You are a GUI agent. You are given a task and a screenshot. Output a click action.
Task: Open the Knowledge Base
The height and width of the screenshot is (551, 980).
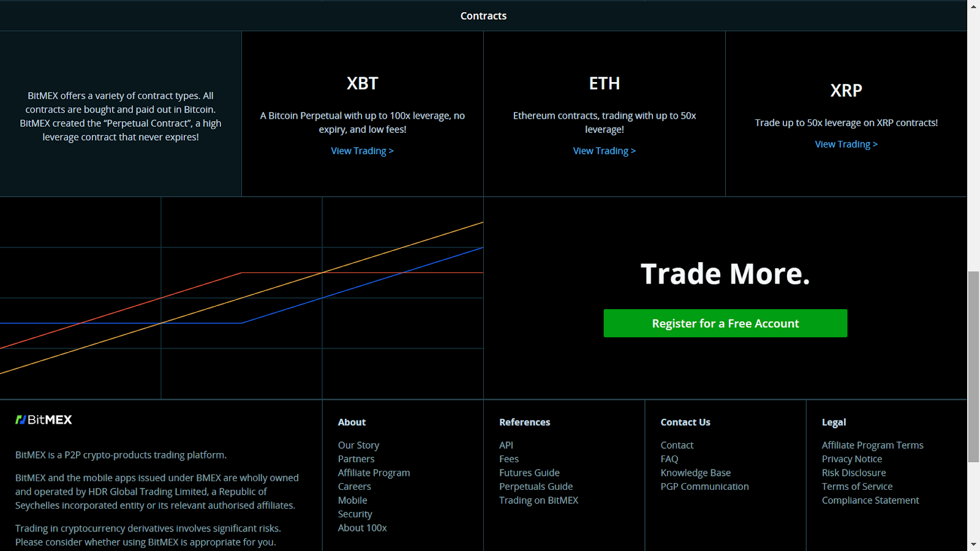click(696, 473)
